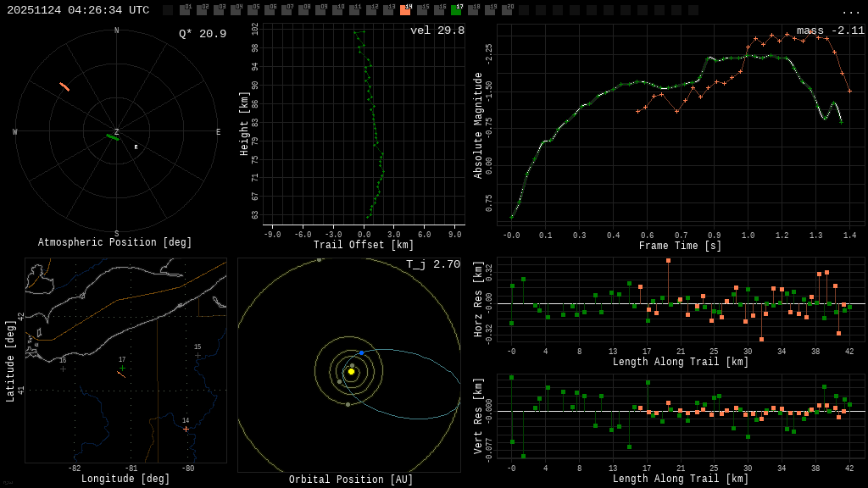Image resolution: width=868 pixels, height=488 pixels.
Task: Select station box 08 in top bar
Action: 303,10
